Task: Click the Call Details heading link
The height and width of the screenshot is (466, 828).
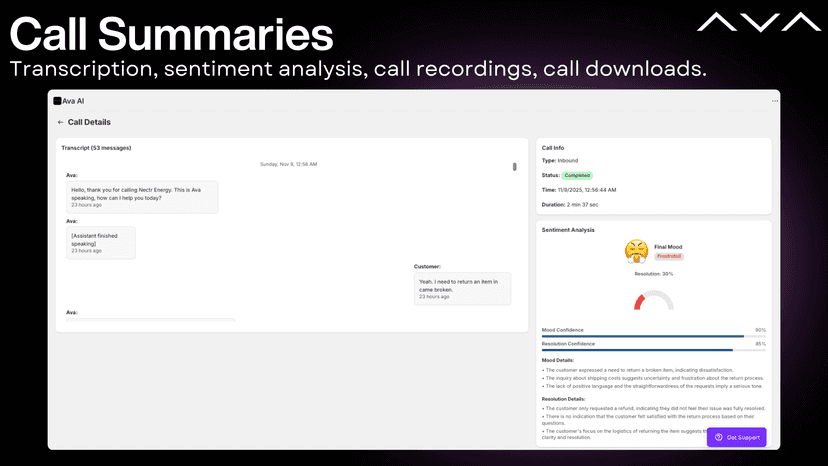Action: pyautogui.click(x=89, y=122)
